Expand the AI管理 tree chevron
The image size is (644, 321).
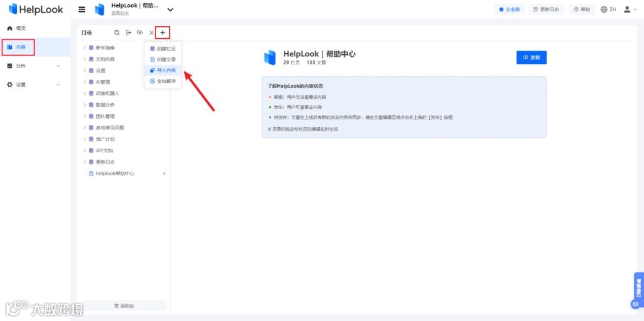[x=84, y=82]
